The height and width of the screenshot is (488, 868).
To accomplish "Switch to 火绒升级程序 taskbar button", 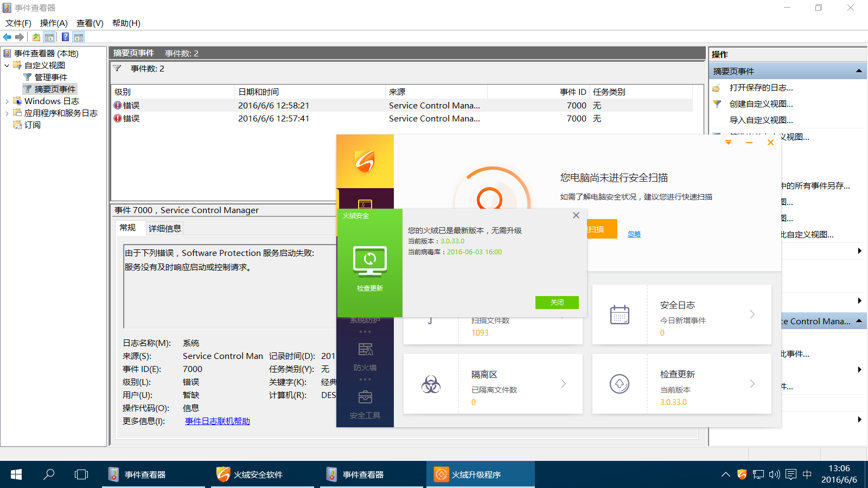I will point(480,474).
